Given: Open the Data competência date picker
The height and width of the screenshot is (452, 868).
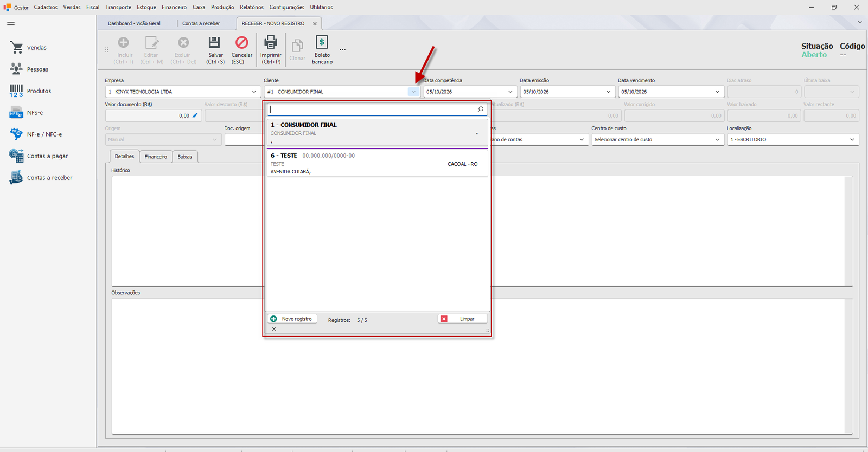Looking at the screenshot, I should pos(510,92).
